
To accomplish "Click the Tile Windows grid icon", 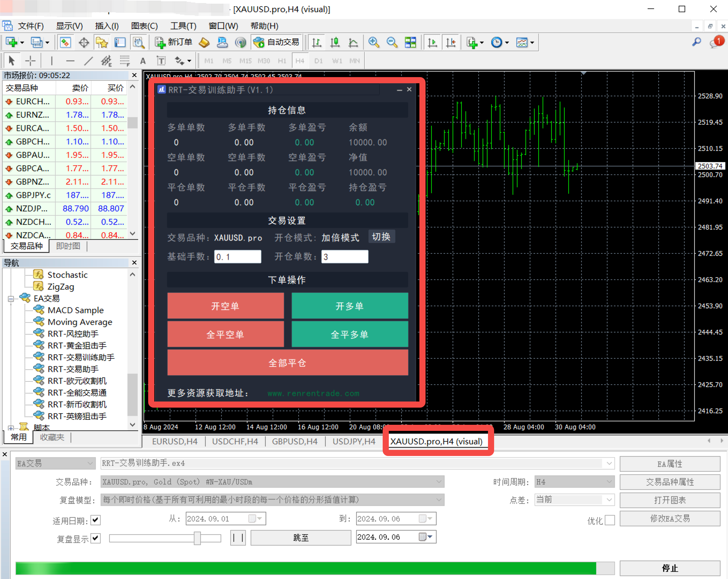I will 410,42.
